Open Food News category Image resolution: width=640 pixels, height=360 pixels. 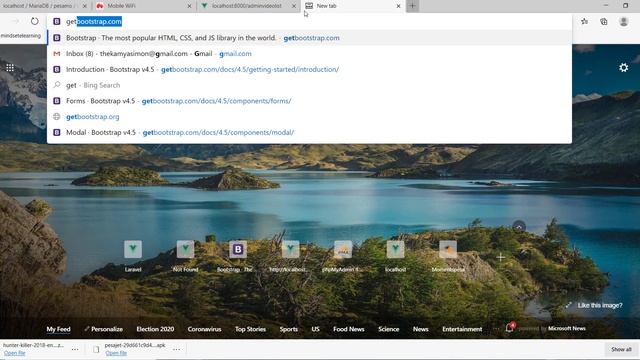[349, 329]
